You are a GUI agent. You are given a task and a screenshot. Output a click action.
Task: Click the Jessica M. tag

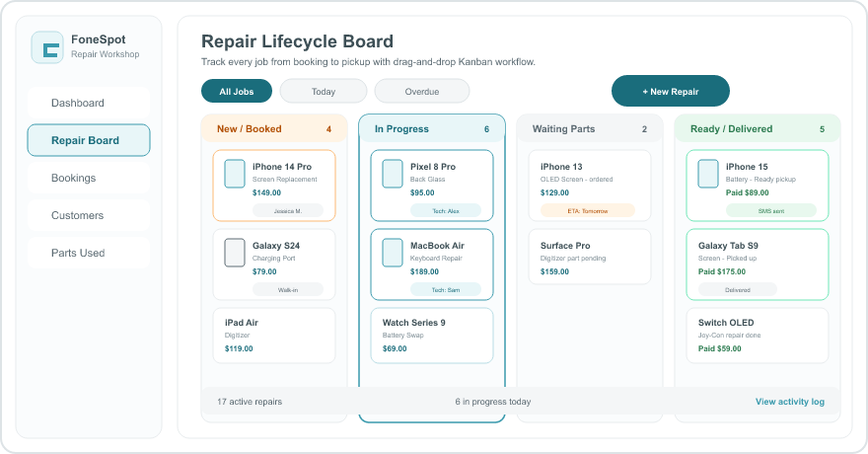tap(288, 211)
